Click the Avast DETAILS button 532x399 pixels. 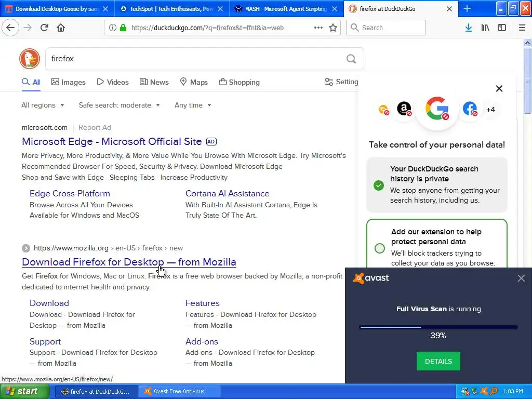tap(438, 362)
